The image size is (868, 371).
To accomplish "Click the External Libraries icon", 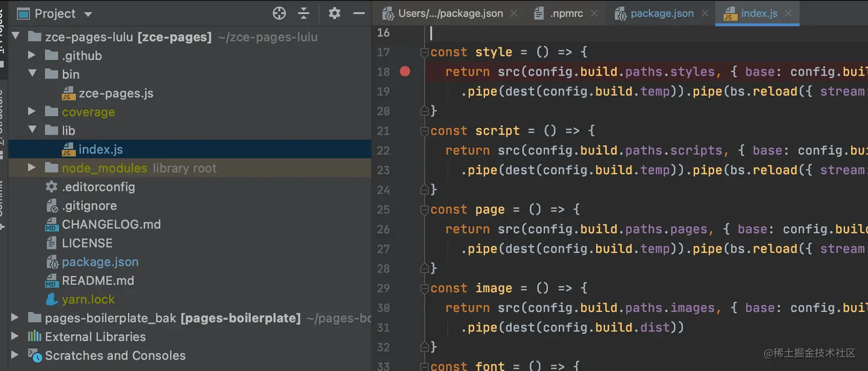I will click(x=34, y=336).
